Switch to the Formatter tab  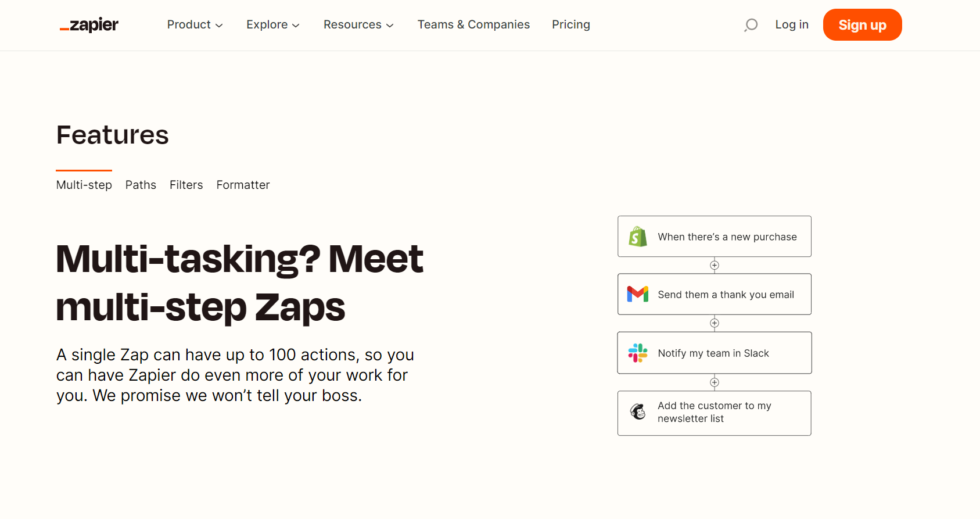pyautogui.click(x=243, y=185)
